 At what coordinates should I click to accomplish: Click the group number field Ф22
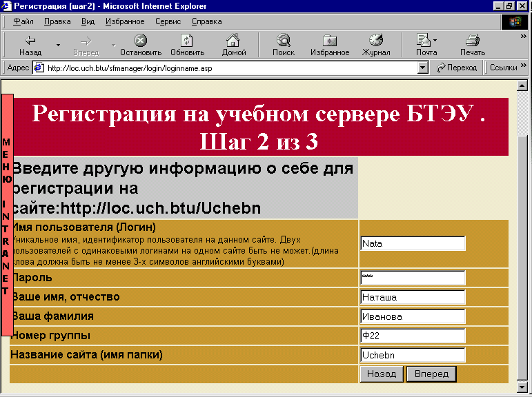[x=413, y=336]
